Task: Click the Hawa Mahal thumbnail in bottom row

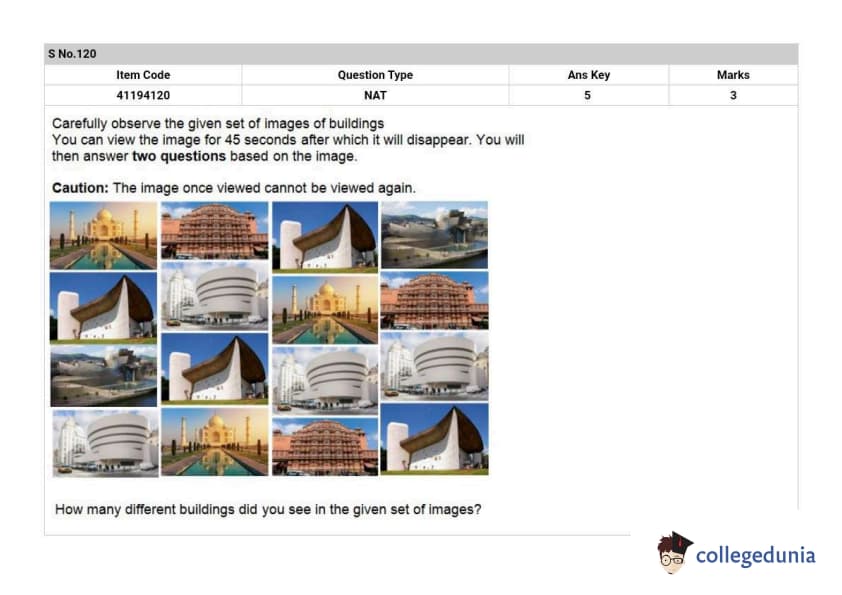Action: (x=325, y=446)
